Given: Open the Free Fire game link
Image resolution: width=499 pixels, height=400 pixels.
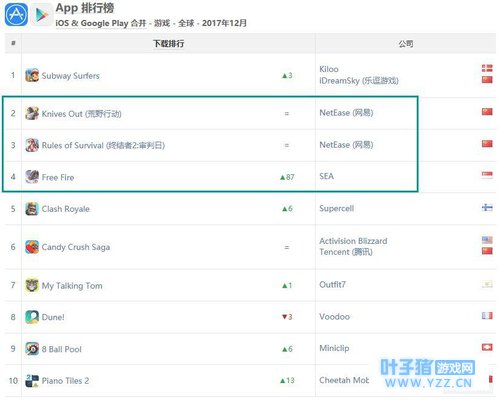Looking at the screenshot, I should click(58, 177).
